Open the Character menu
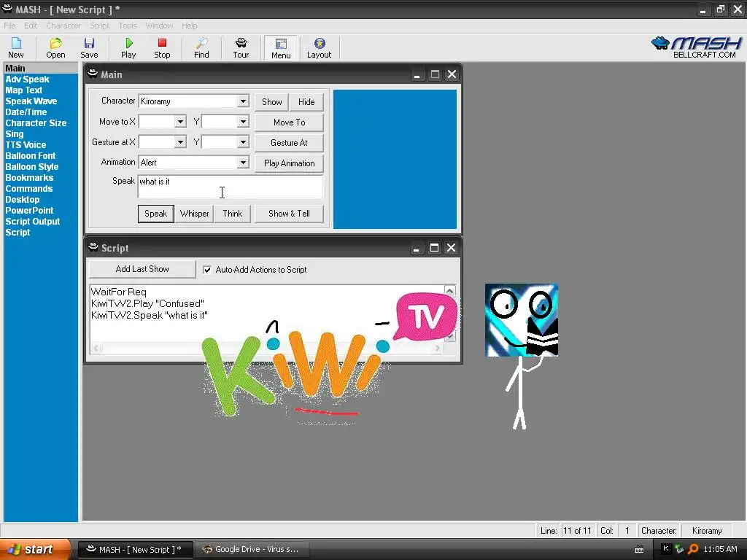 pos(63,26)
